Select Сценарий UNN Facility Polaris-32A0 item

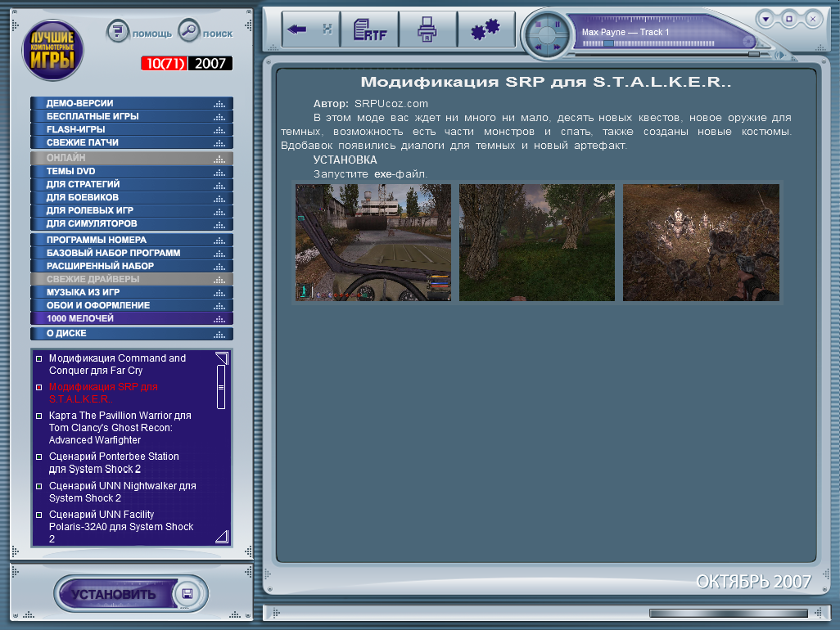coord(121,527)
